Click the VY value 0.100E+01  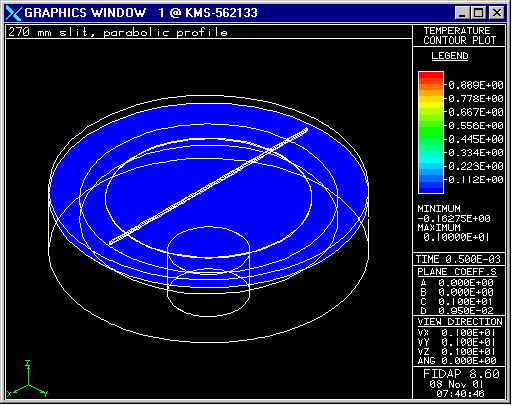coord(468,342)
